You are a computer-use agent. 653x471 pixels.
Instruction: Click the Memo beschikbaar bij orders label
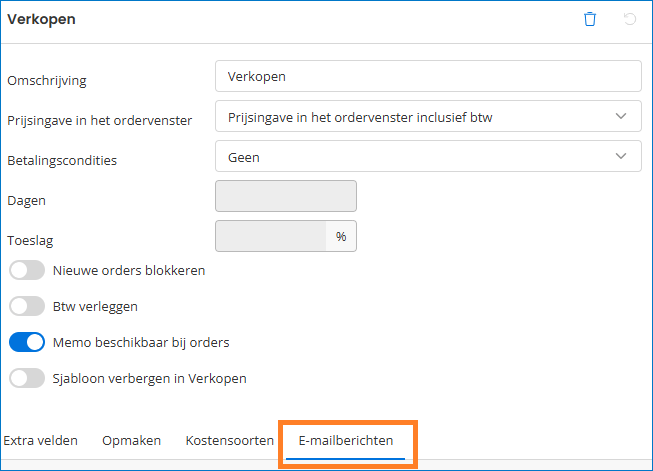[142, 342]
